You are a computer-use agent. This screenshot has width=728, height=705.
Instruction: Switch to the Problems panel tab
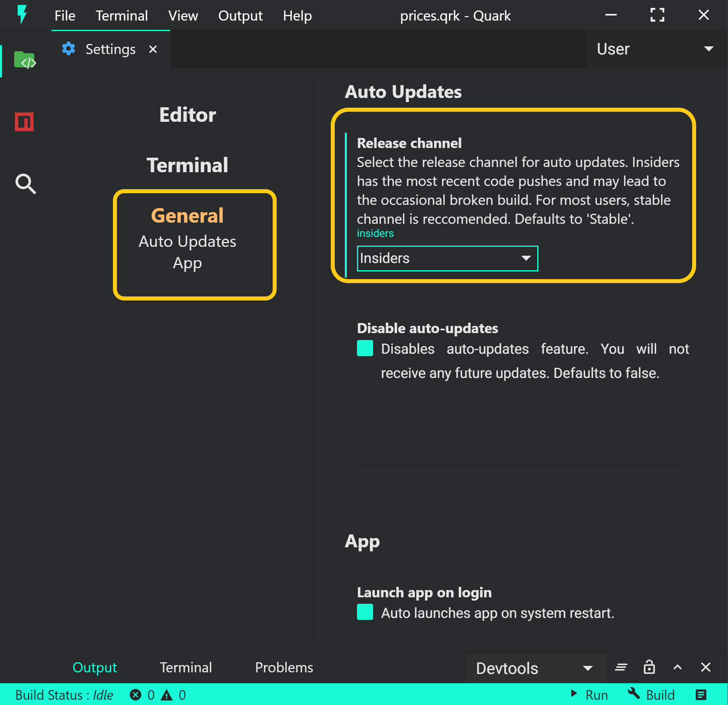click(284, 667)
